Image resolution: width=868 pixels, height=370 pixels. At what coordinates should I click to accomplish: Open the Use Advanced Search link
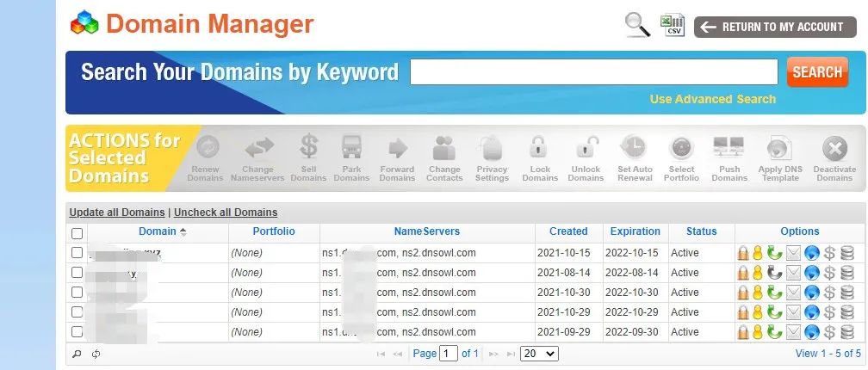click(x=712, y=99)
